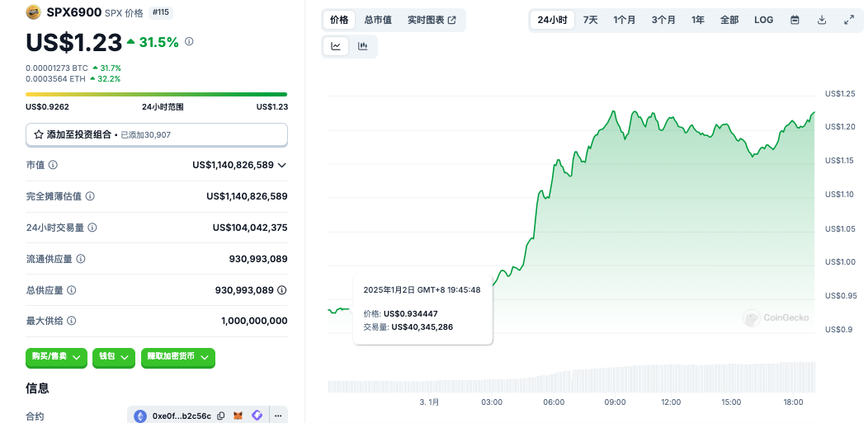This screenshot has height=423, width=868.
Task: Click the SPX6900 coin logo icon
Action: click(34, 12)
